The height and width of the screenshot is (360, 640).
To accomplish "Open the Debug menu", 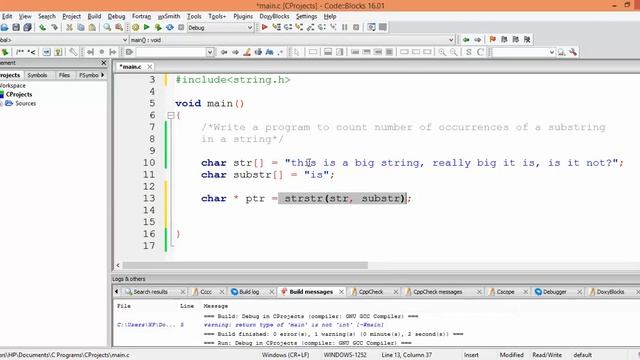I will tap(116, 16).
